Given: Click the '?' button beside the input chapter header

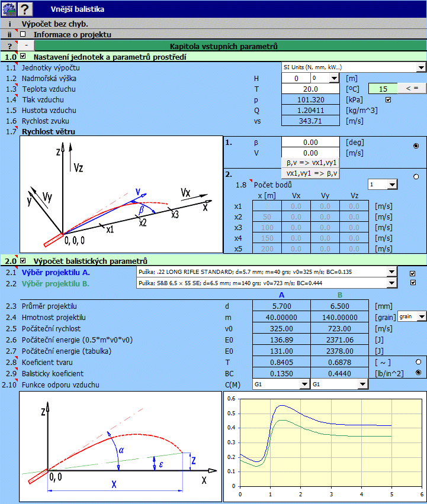Looking at the screenshot, I should [x=9, y=46].
